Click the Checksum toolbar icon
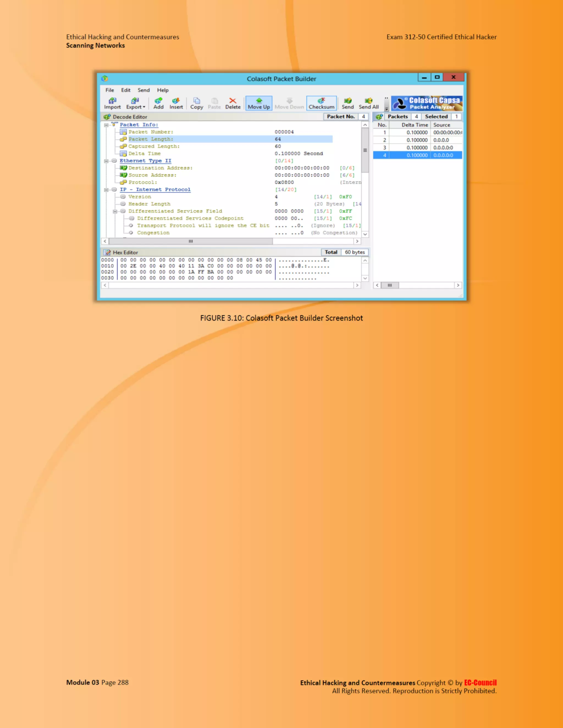The image size is (563, 728). (321, 103)
